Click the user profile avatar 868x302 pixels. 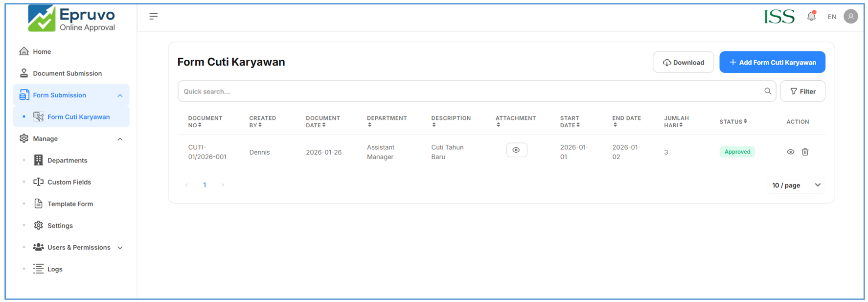pos(851,17)
